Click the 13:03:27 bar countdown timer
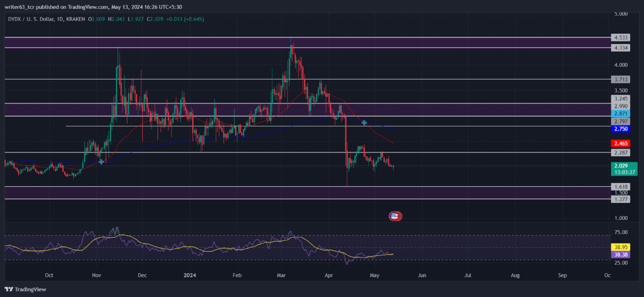The width and height of the screenshot is (644, 297). (624, 172)
